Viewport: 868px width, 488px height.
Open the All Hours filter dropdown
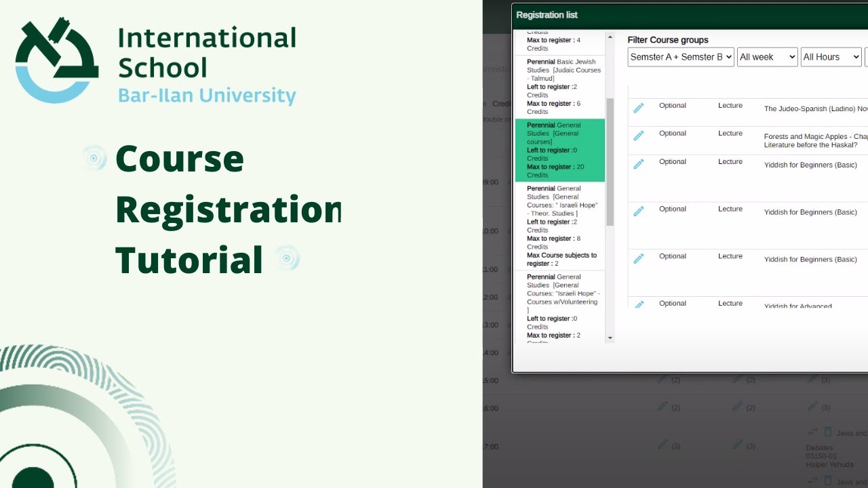(x=831, y=57)
